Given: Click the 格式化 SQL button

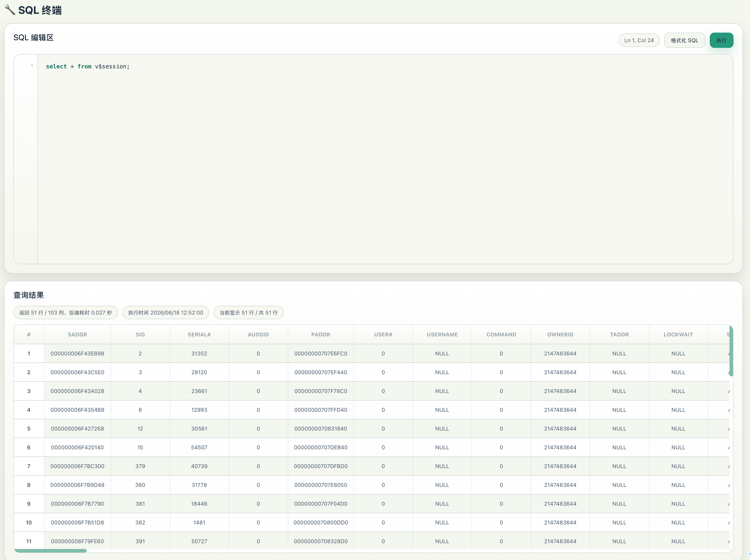Looking at the screenshot, I should pyautogui.click(x=684, y=40).
